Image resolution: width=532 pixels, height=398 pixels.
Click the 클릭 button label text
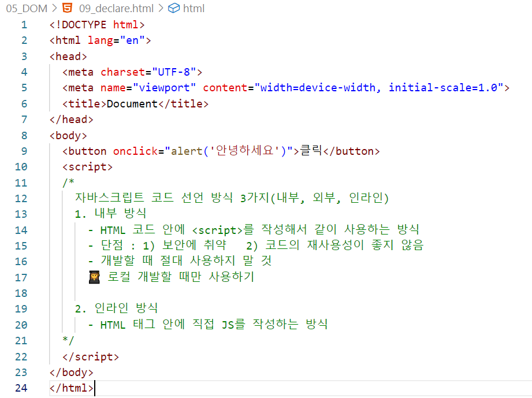311,150
